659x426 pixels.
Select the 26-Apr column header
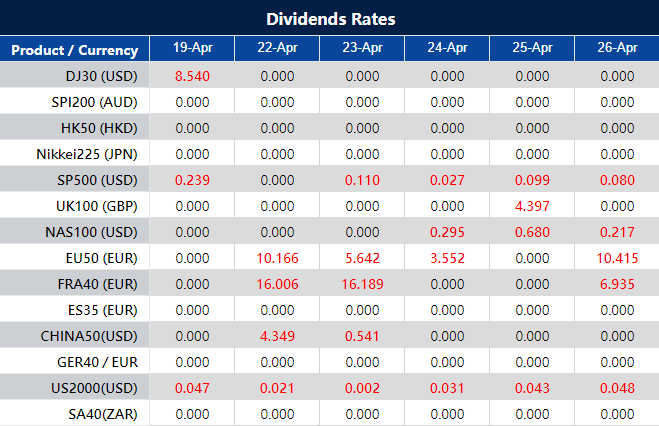616,49
